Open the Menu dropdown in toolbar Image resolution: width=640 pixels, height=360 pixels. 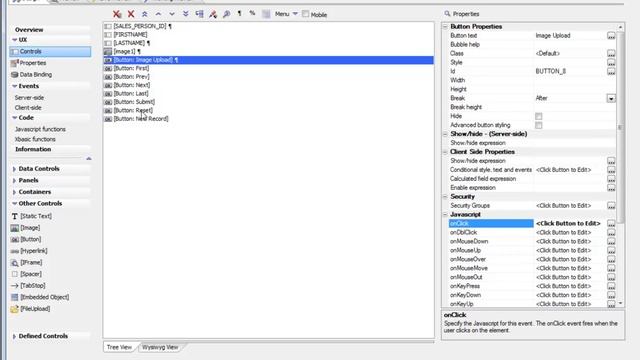tap(286, 14)
